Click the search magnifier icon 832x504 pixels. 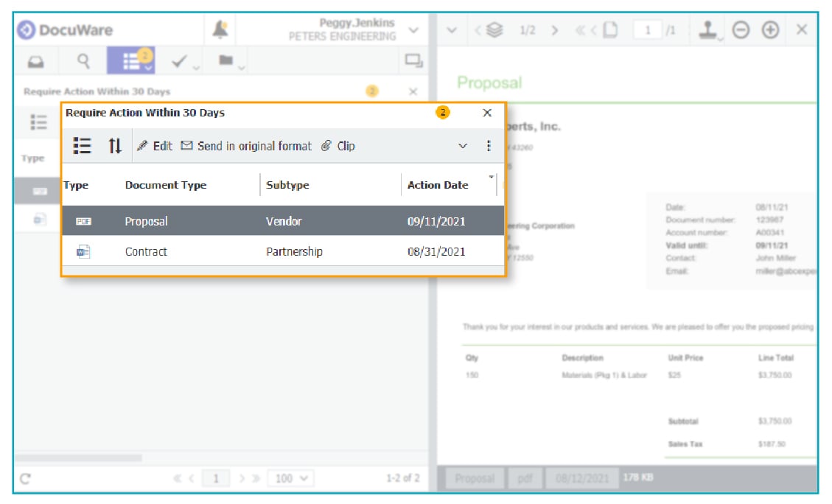(84, 61)
